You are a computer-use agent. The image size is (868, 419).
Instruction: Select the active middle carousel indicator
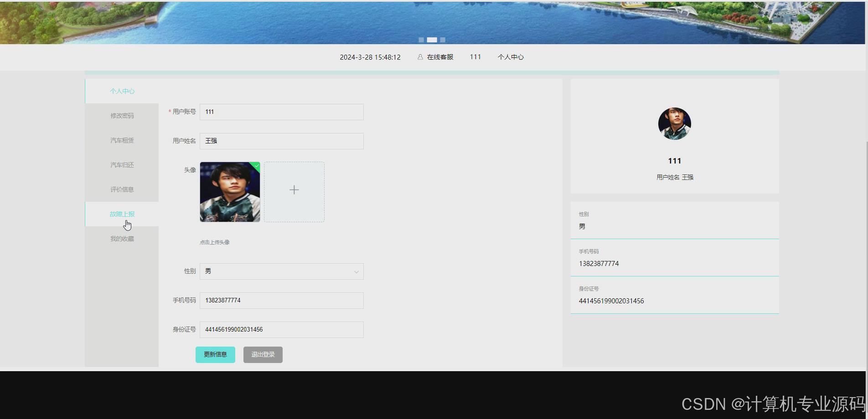(432, 40)
